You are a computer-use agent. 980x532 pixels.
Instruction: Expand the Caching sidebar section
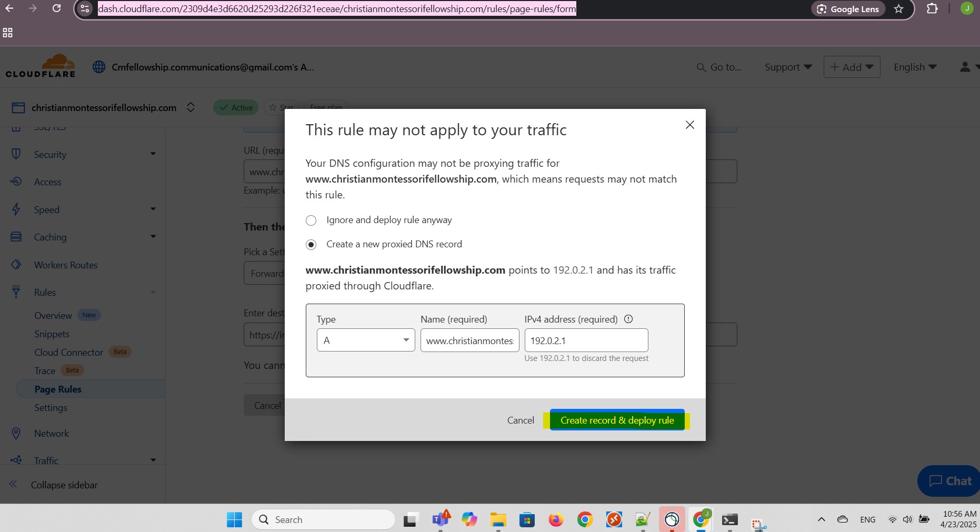tap(153, 237)
